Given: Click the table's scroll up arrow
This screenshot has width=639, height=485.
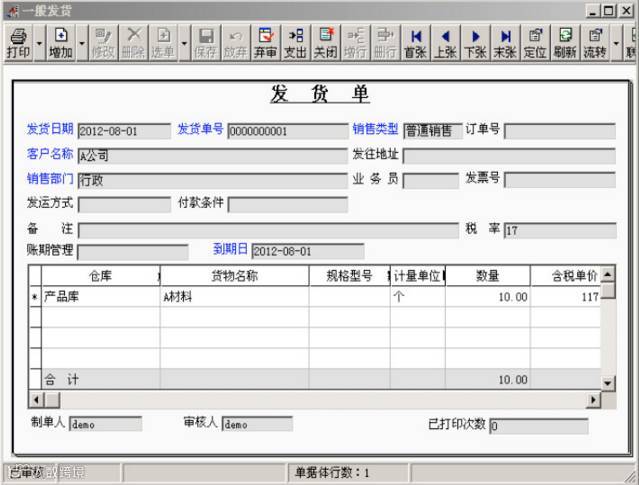Looking at the screenshot, I should pos(607,274).
